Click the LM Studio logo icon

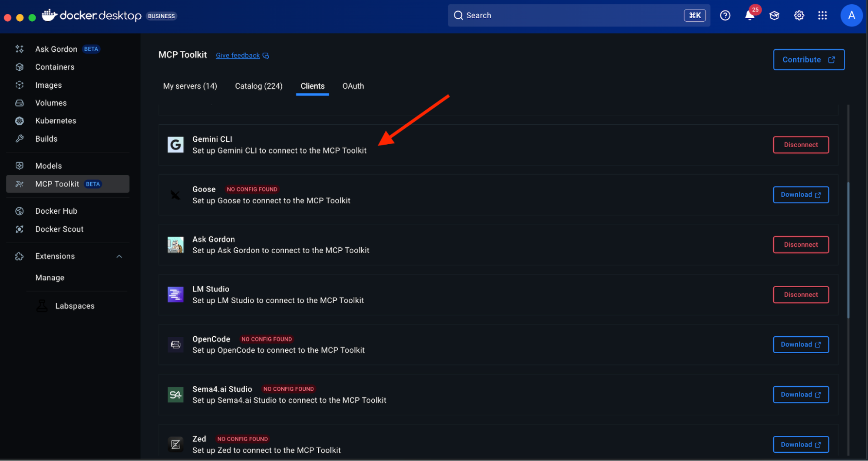tap(175, 295)
